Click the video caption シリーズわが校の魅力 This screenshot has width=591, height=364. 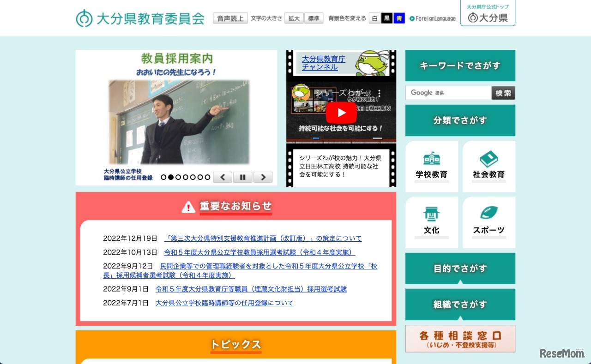(x=340, y=166)
